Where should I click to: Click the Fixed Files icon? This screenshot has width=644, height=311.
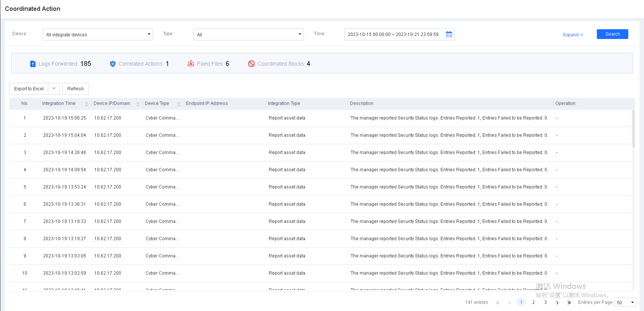(x=191, y=64)
